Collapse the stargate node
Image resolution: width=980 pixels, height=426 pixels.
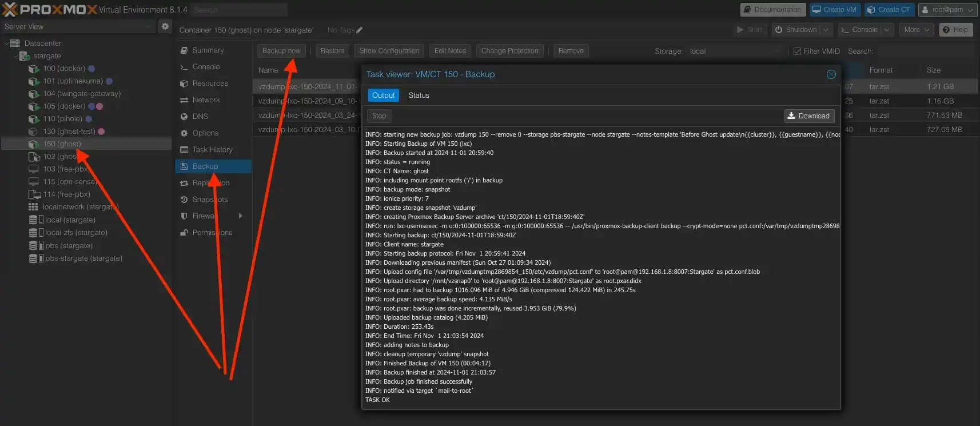(x=15, y=56)
